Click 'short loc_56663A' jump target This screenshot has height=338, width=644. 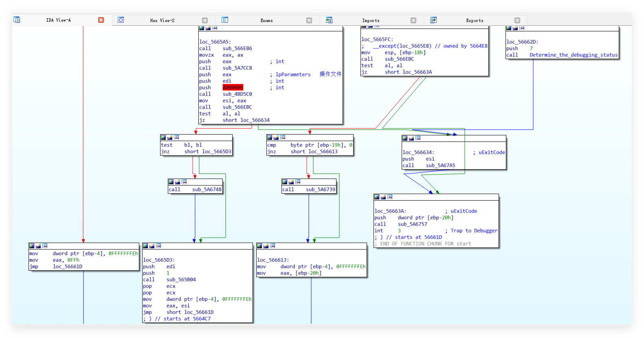pyautogui.click(x=409, y=72)
